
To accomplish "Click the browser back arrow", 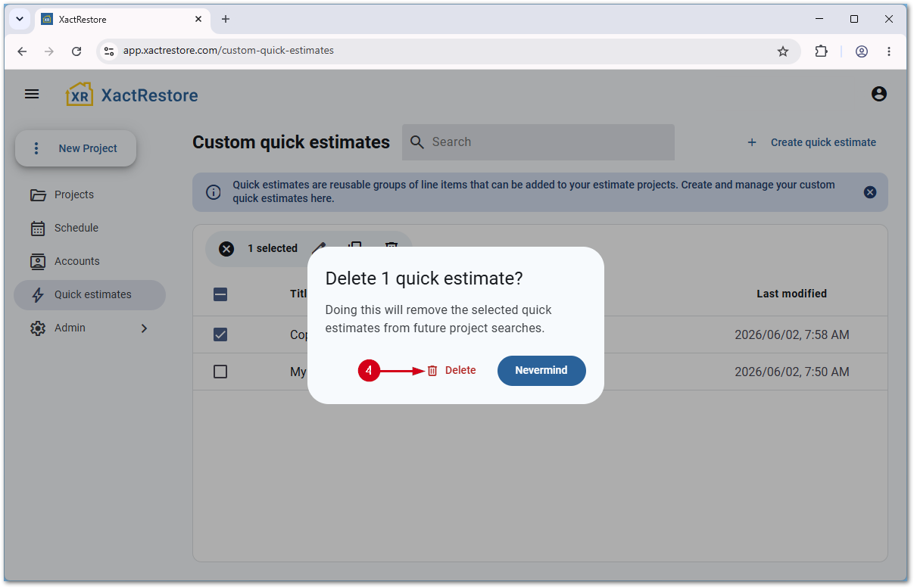I will [x=22, y=51].
